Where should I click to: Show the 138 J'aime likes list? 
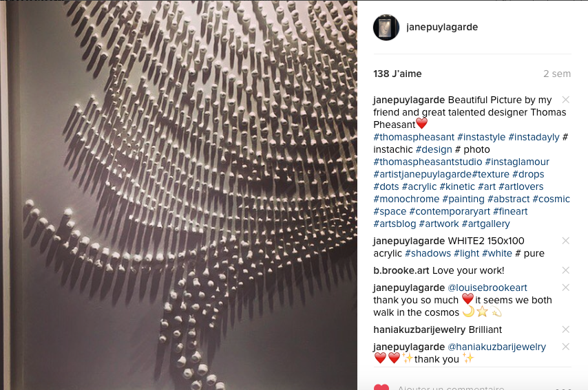(x=397, y=74)
